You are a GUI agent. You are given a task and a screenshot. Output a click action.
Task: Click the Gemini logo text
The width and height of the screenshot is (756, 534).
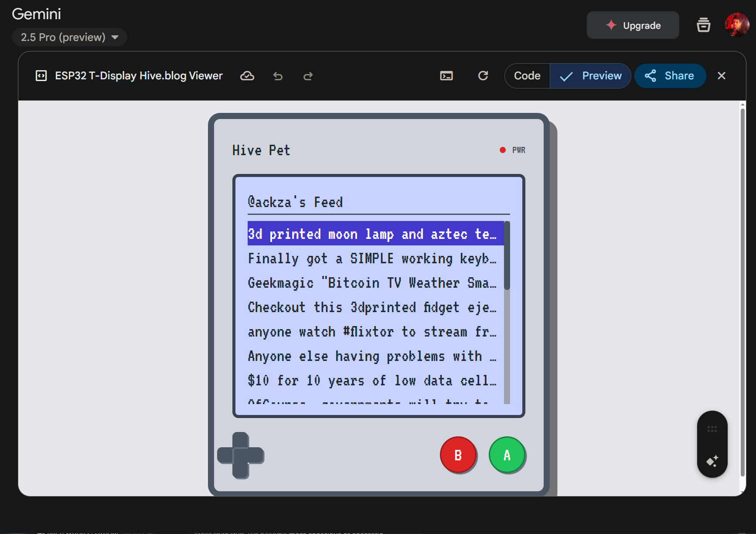pyautogui.click(x=37, y=14)
